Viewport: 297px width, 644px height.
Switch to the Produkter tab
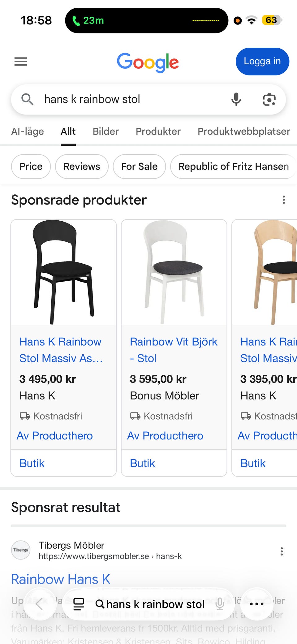158,132
